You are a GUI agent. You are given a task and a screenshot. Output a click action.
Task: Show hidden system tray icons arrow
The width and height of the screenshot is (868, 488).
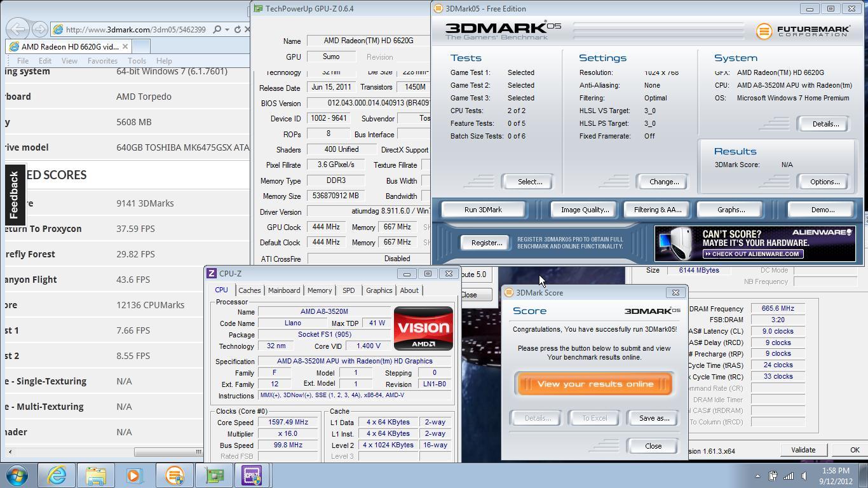pyautogui.click(x=757, y=476)
